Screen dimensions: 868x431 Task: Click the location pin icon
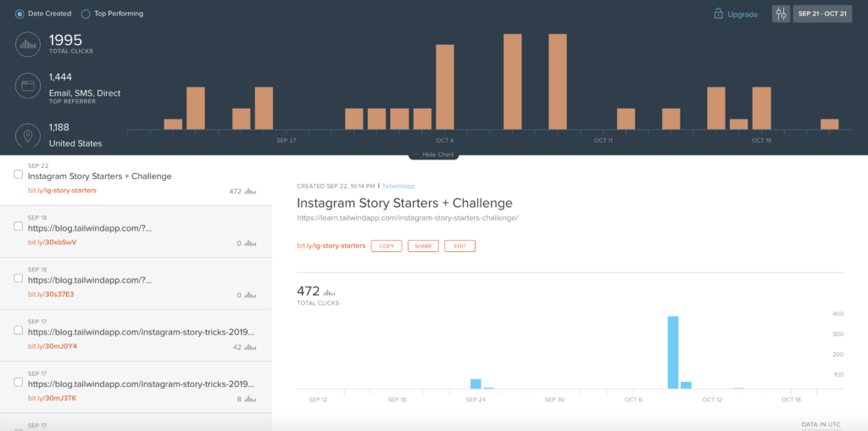point(28,136)
